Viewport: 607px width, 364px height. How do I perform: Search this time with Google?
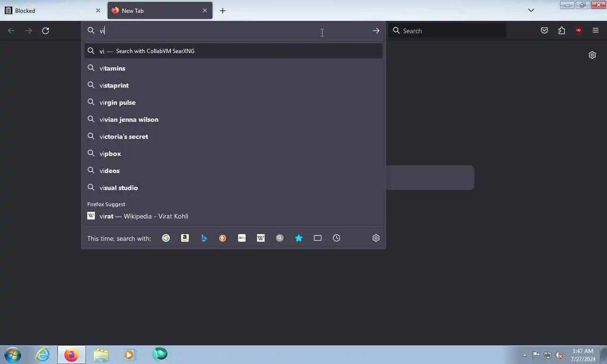tap(166, 238)
